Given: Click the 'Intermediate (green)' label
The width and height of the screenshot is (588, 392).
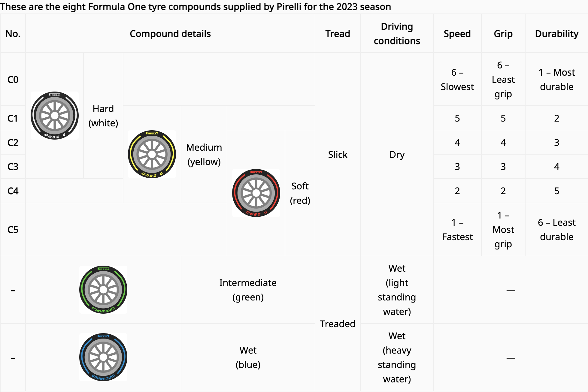Looking at the screenshot, I should pyautogui.click(x=248, y=290).
